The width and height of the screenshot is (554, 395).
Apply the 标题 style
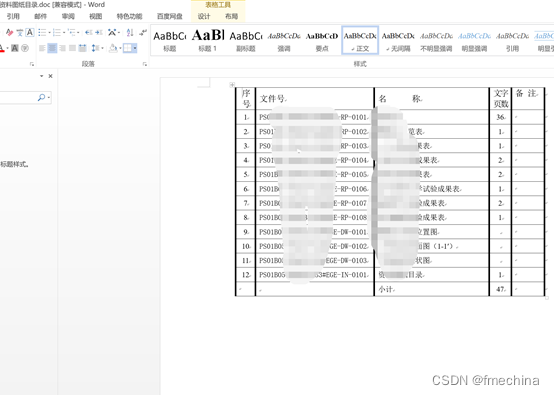(x=170, y=40)
